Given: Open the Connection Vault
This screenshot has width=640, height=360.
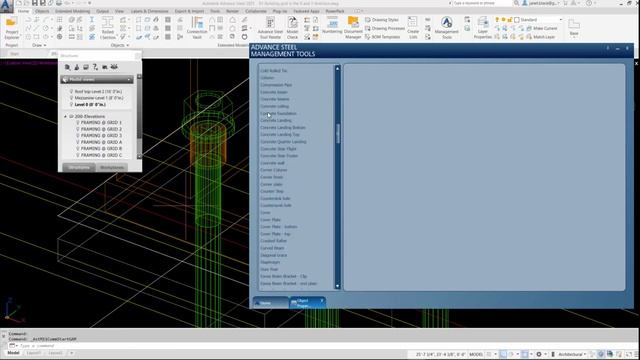Looking at the screenshot, I should 197,28.
